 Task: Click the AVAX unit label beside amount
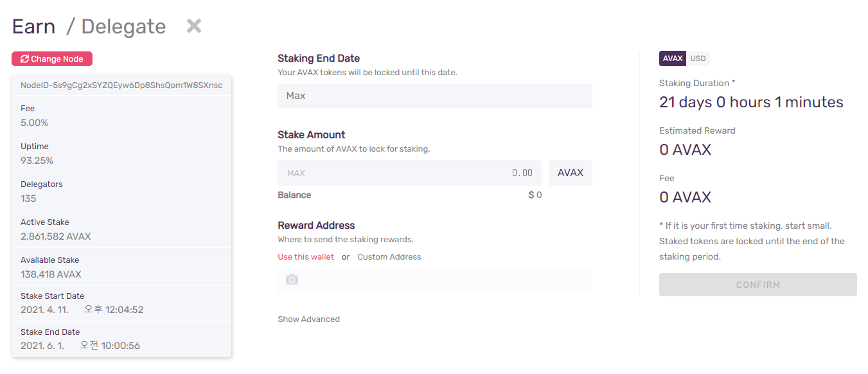570,173
